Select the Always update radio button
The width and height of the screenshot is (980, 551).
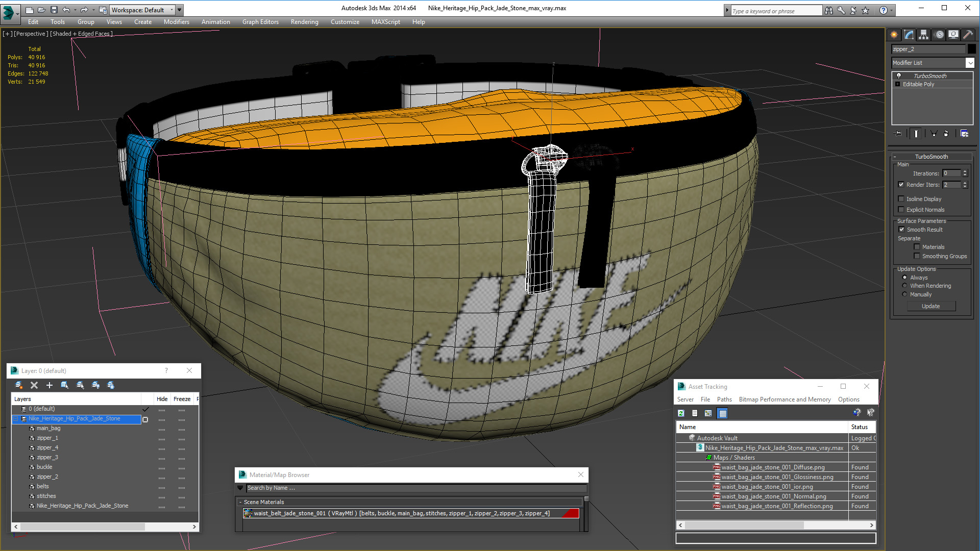(x=904, y=278)
